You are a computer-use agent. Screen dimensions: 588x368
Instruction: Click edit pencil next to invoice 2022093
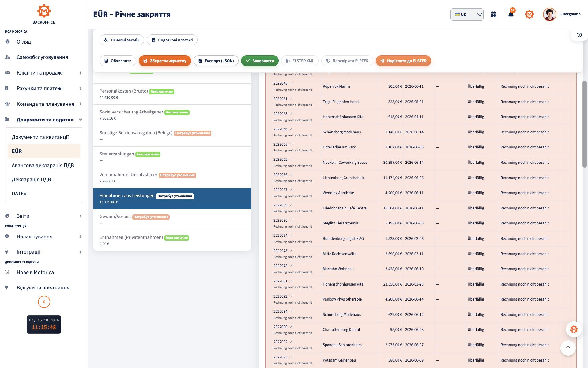(291, 357)
